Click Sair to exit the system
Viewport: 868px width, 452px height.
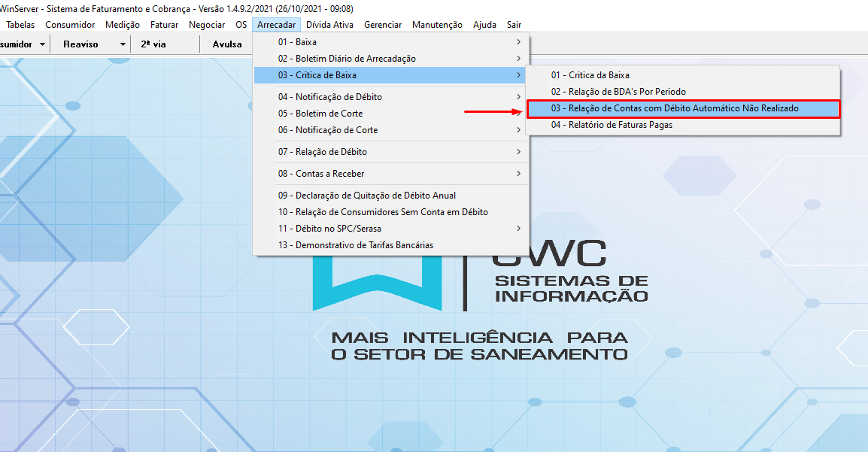(514, 24)
